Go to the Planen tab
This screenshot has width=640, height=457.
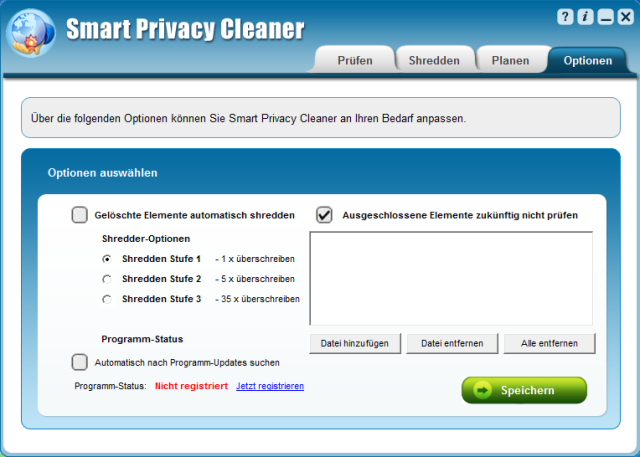tap(510, 60)
